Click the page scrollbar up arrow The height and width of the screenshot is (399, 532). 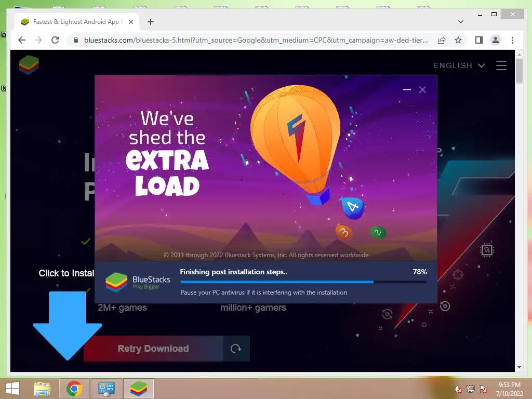coord(519,54)
